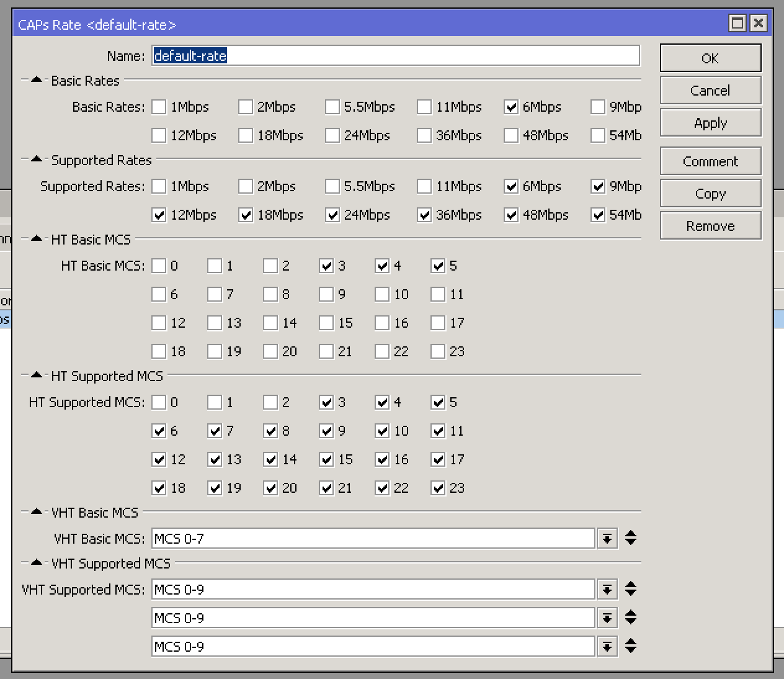Disable the 6Mbps basic rate
Viewport: 784px width, 679px height.
click(x=511, y=107)
